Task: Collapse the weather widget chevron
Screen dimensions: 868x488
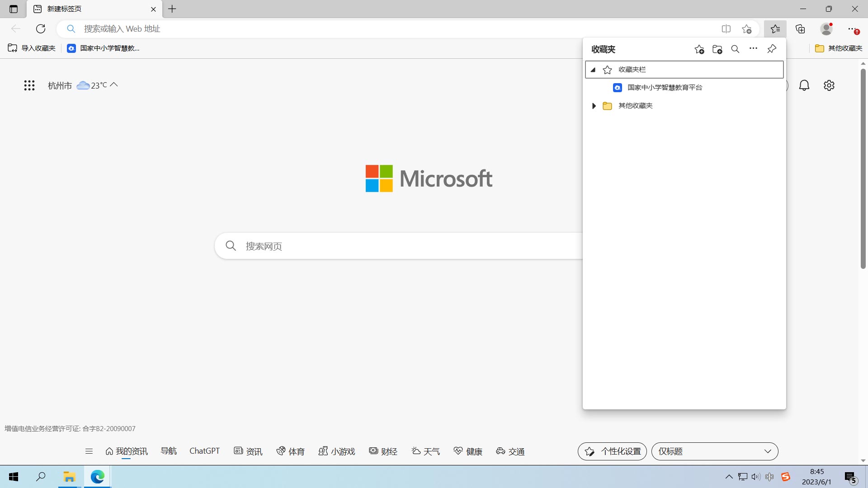Action: click(114, 84)
